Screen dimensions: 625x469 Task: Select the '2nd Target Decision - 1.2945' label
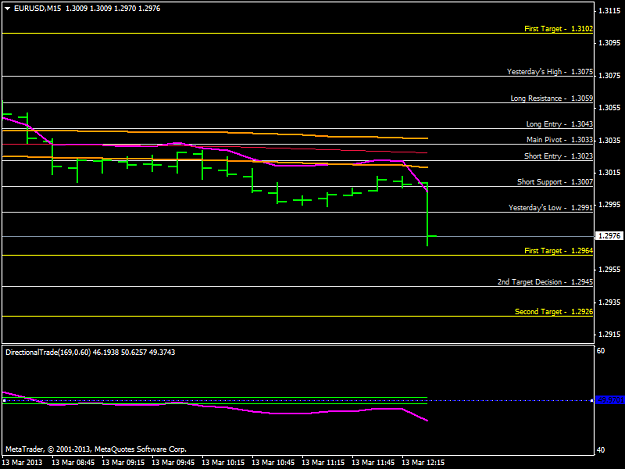click(545, 282)
